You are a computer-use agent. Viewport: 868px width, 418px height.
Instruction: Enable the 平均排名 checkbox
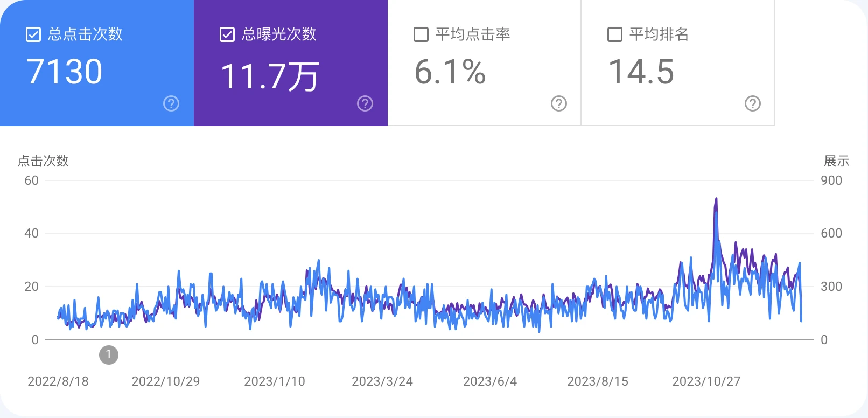pyautogui.click(x=614, y=34)
